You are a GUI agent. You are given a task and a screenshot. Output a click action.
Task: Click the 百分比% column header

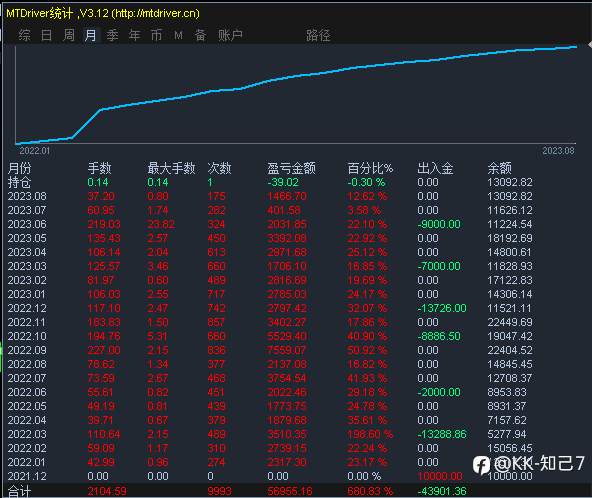click(x=370, y=168)
